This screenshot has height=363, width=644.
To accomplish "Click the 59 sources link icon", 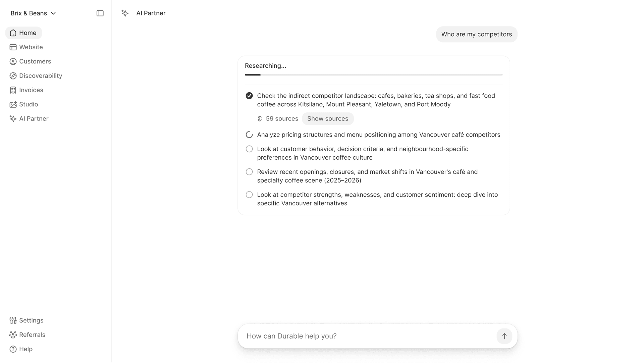I will pyautogui.click(x=260, y=119).
